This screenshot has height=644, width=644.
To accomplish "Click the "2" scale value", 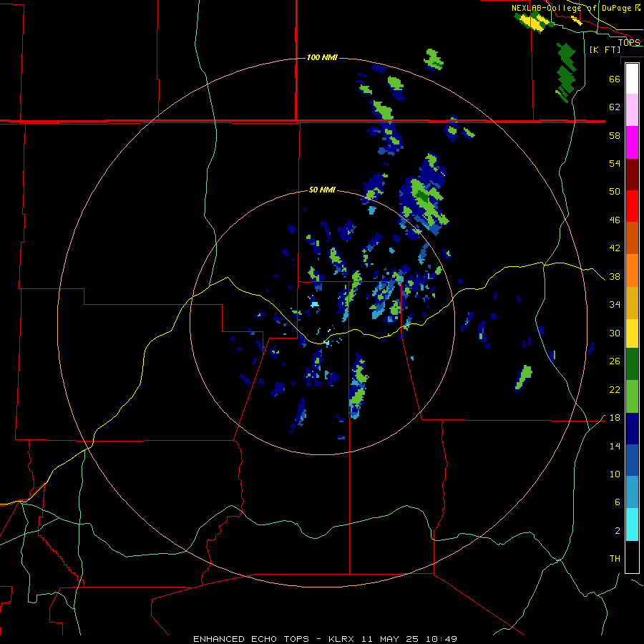I will click(x=618, y=531).
